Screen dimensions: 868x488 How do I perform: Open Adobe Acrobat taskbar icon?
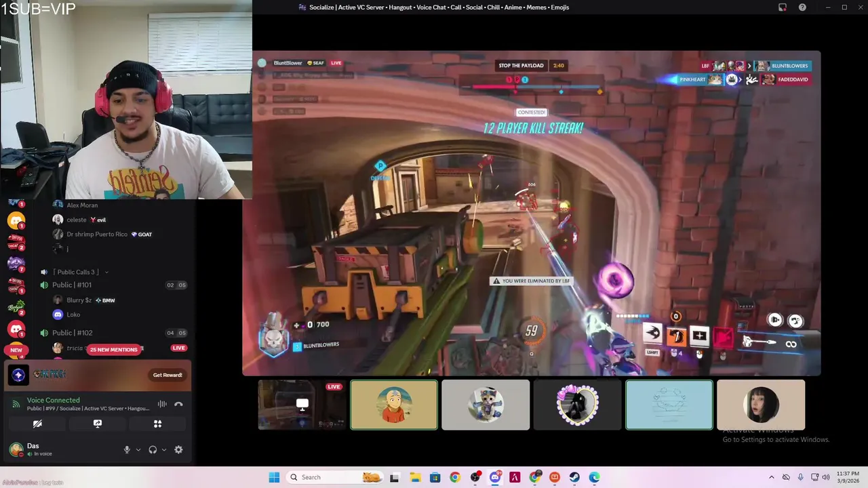point(515,477)
